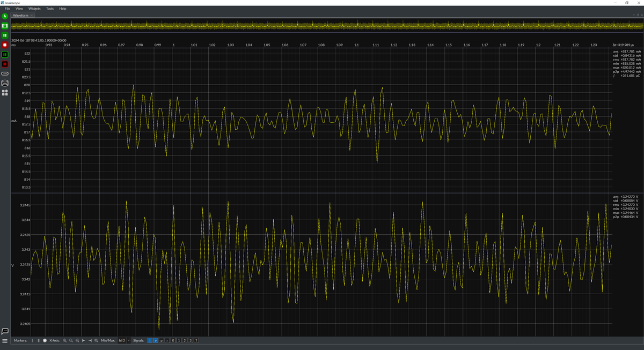This screenshot has width=644, height=350.
Task: Toggle the current signal 'i' button
Action: [x=150, y=340]
